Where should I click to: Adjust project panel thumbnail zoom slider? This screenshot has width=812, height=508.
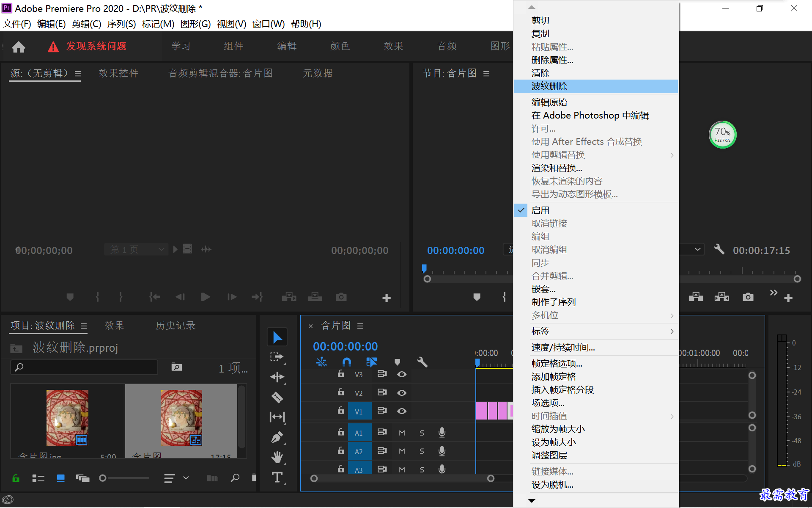124,478
